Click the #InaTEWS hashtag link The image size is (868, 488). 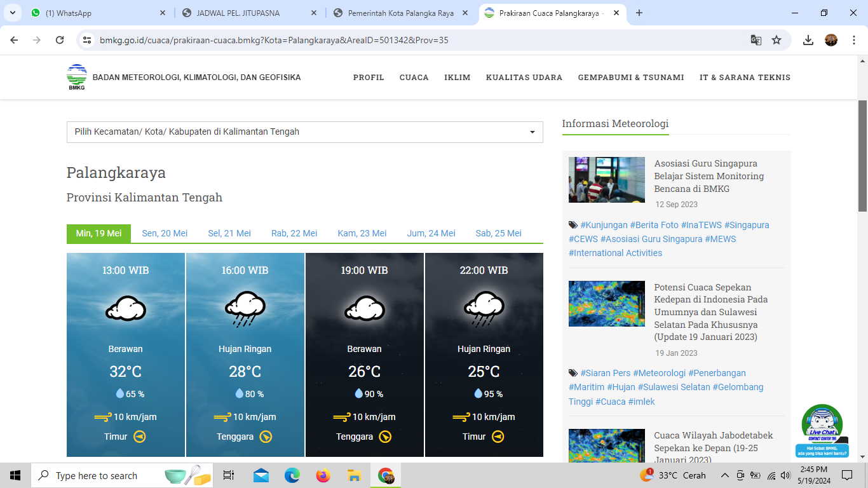(x=702, y=225)
